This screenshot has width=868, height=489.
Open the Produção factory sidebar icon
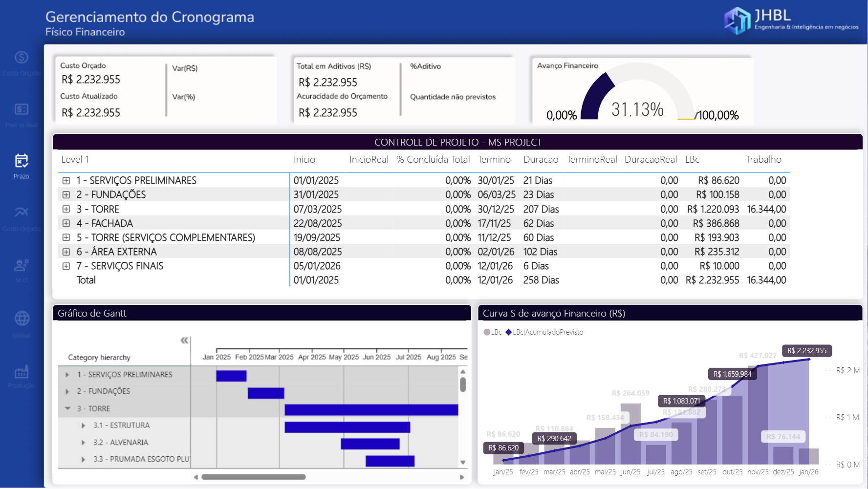21,372
